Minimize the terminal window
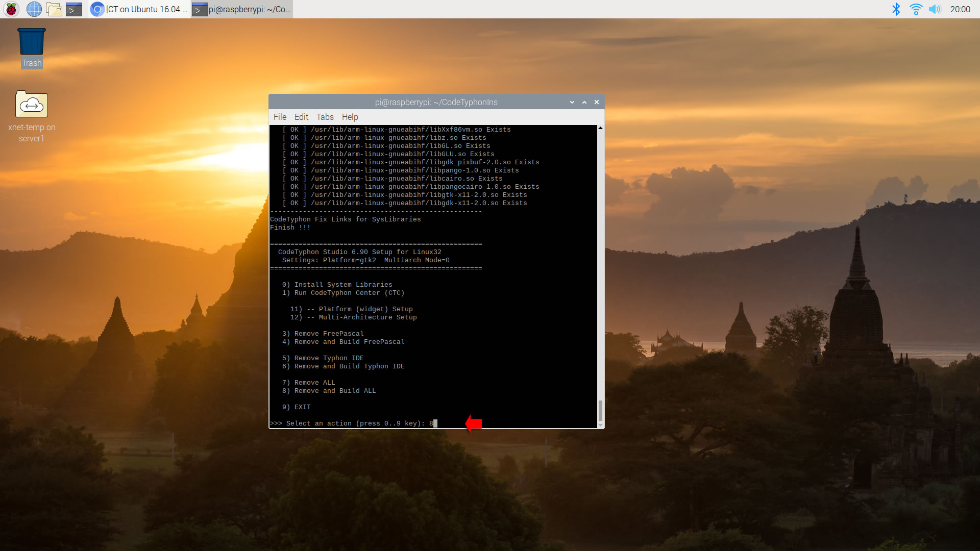The width and height of the screenshot is (980, 551). coord(572,102)
